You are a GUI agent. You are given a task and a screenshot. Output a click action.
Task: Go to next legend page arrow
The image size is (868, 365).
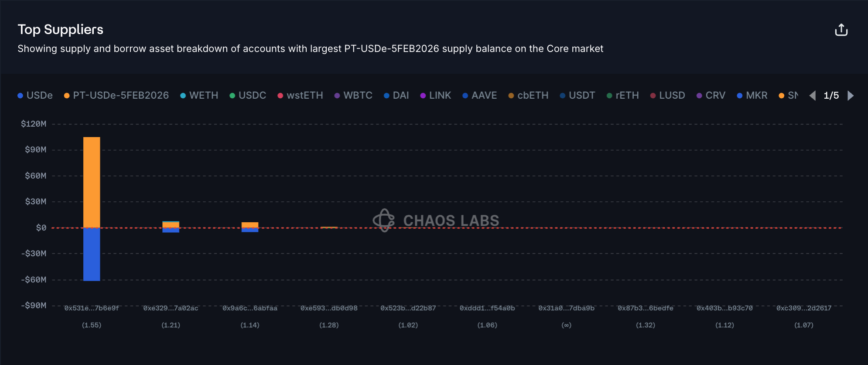[x=851, y=96]
